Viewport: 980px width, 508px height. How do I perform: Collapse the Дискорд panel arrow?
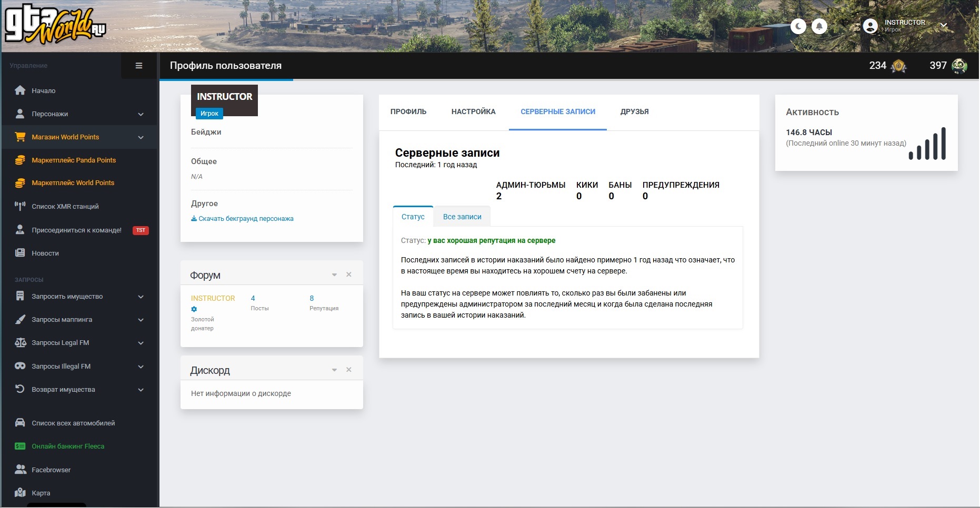click(x=334, y=370)
